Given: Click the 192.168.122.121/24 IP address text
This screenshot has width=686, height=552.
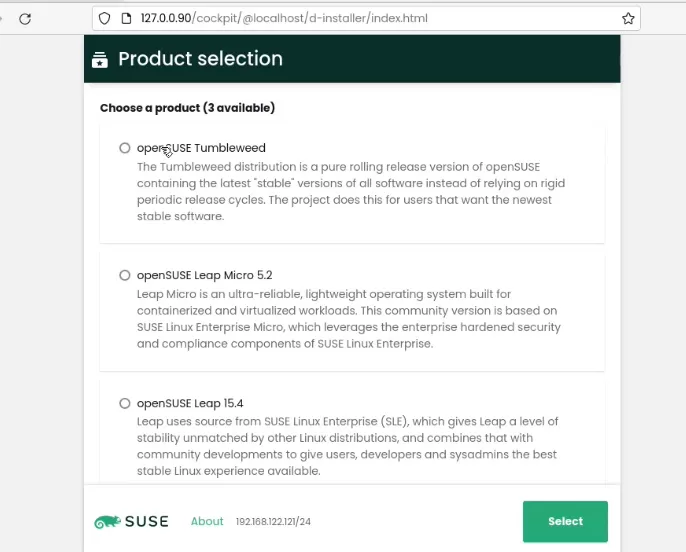Looking at the screenshot, I should tap(273, 522).
